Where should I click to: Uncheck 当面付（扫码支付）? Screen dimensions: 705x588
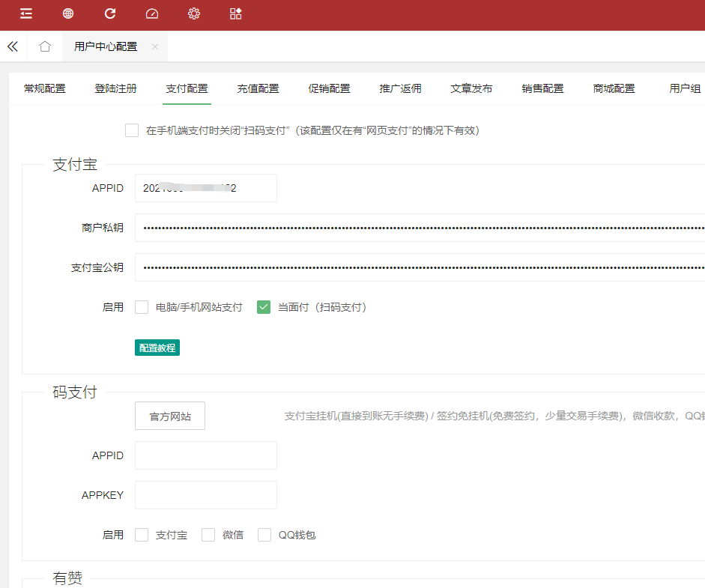(x=264, y=307)
